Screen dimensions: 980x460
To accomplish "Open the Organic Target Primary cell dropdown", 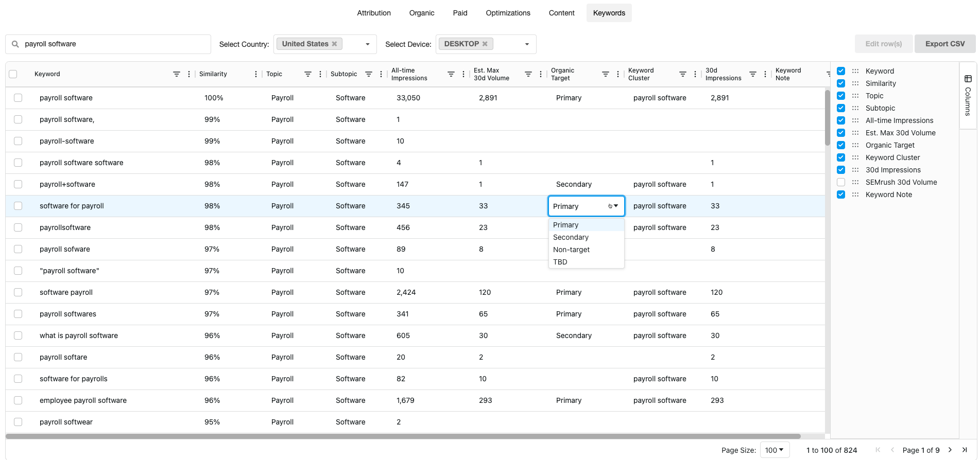I will coord(586,206).
